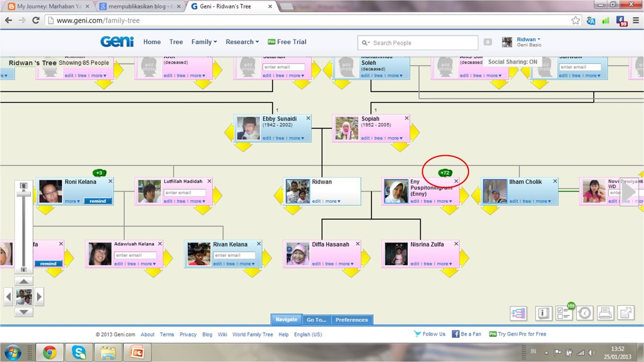Screen dimensions: 644x362
Task: Open the Facebook extension icon
Action: tap(621, 21)
